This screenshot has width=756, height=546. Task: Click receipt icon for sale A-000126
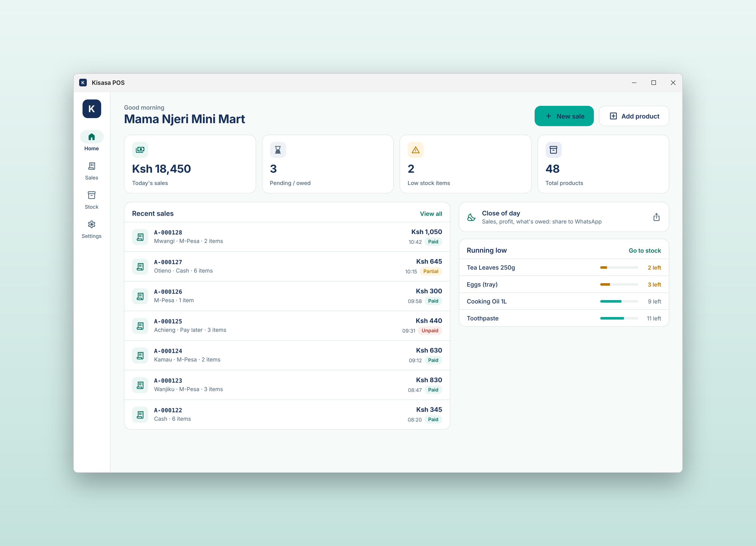click(140, 296)
